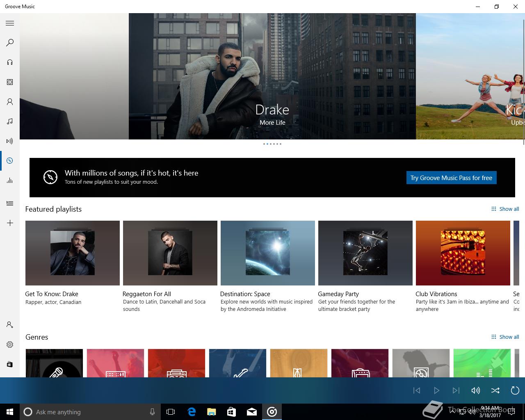The image size is (525, 420).
Task: Open the charts bar-graph sidebar icon
Action: click(x=10, y=180)
